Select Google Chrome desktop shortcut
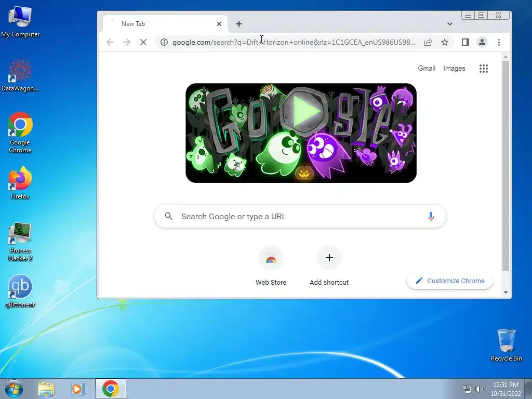532x399 pixels. tap(20, 133)
